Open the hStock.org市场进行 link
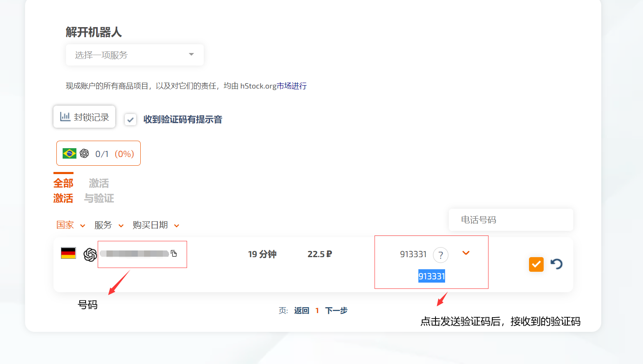 coord(273,86)
